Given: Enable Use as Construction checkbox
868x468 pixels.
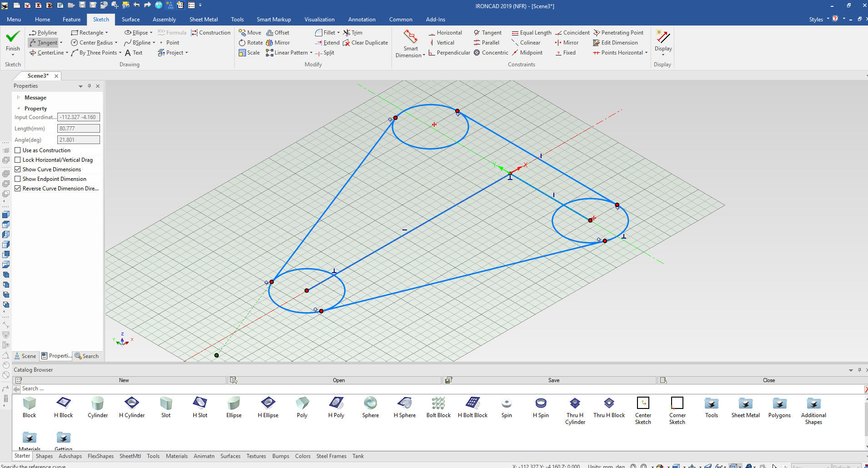Looking at the screenshot, I should click(18, 150).
